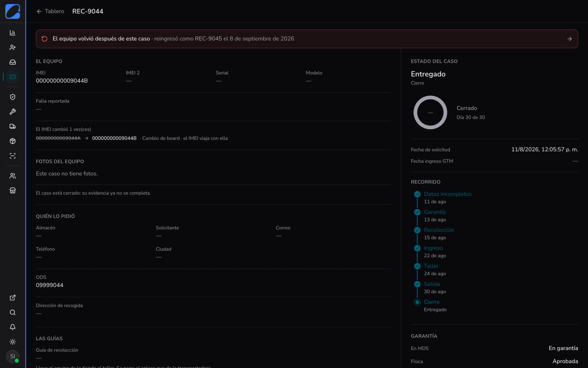
Task: Open the inbox tray icon
Action: 12,62
